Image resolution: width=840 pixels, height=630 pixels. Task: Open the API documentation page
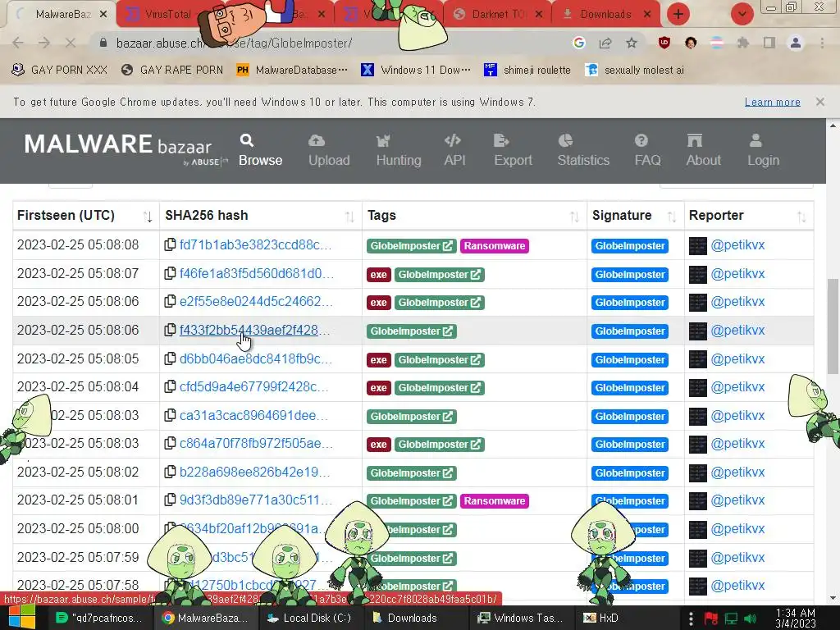click(x=454, y=151)
